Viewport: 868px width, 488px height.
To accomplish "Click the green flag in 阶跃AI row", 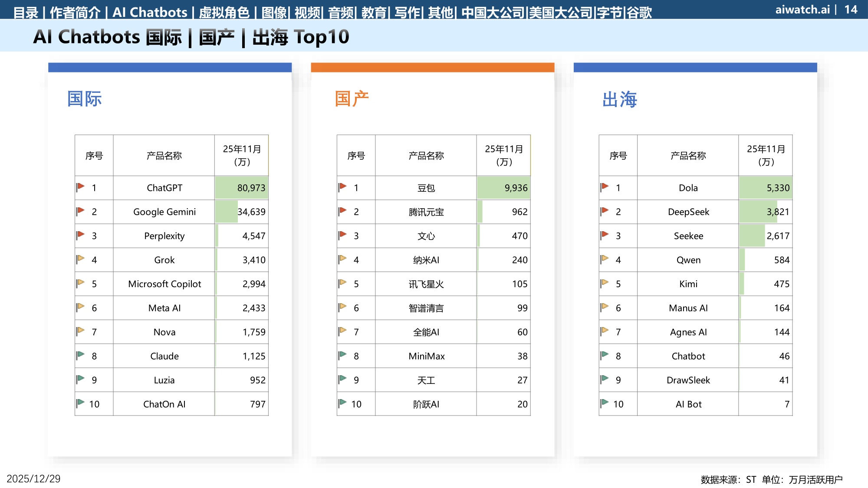I will pyautogui.click(x=342, y=403).
